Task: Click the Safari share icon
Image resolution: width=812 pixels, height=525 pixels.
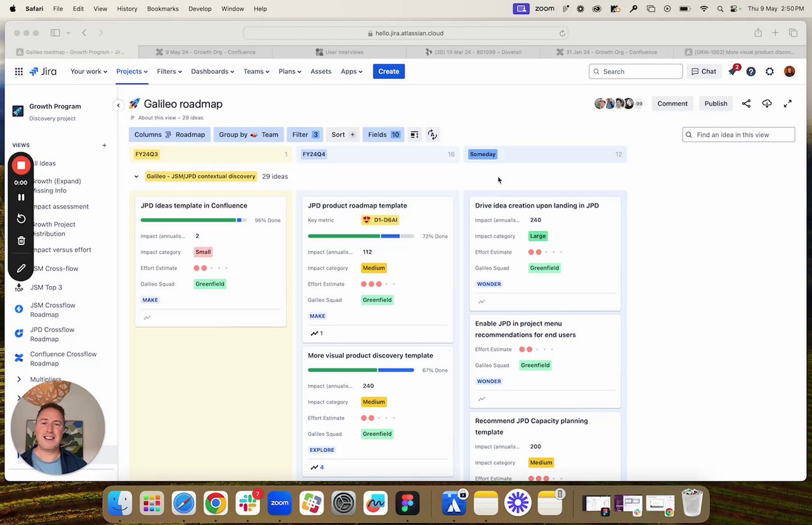Action: [758, 33]
